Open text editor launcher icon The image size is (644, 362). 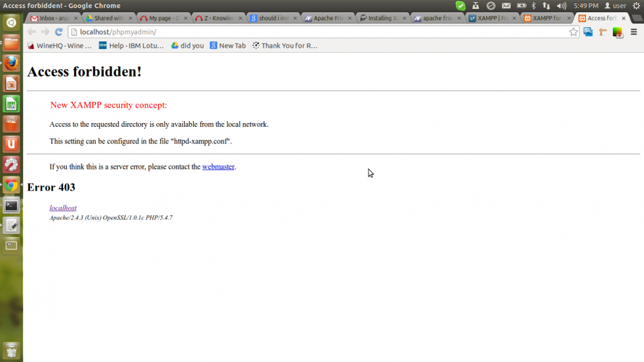click(12, 225)
